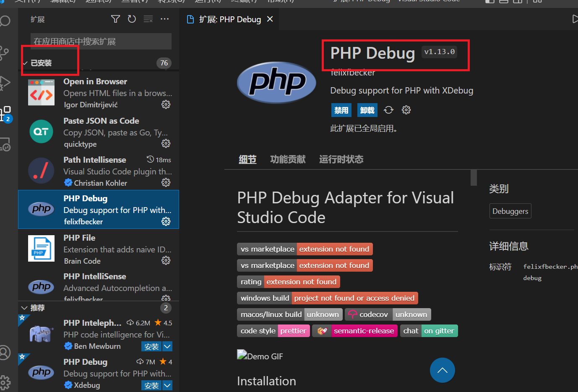Click PHP File extension icon
The height and width of the screenshot is (392, 578).
[41, 248]
